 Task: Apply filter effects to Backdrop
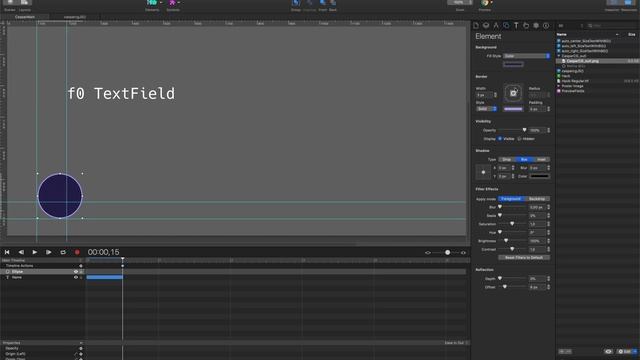click(537, 199)
